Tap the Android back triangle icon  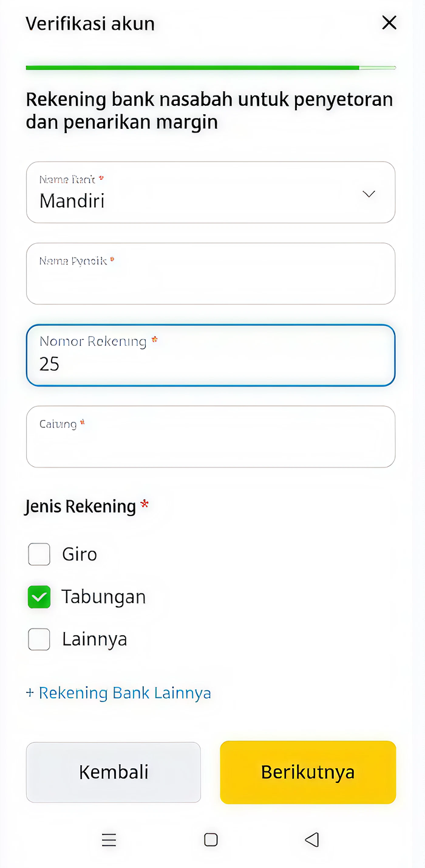click(312, 839)
